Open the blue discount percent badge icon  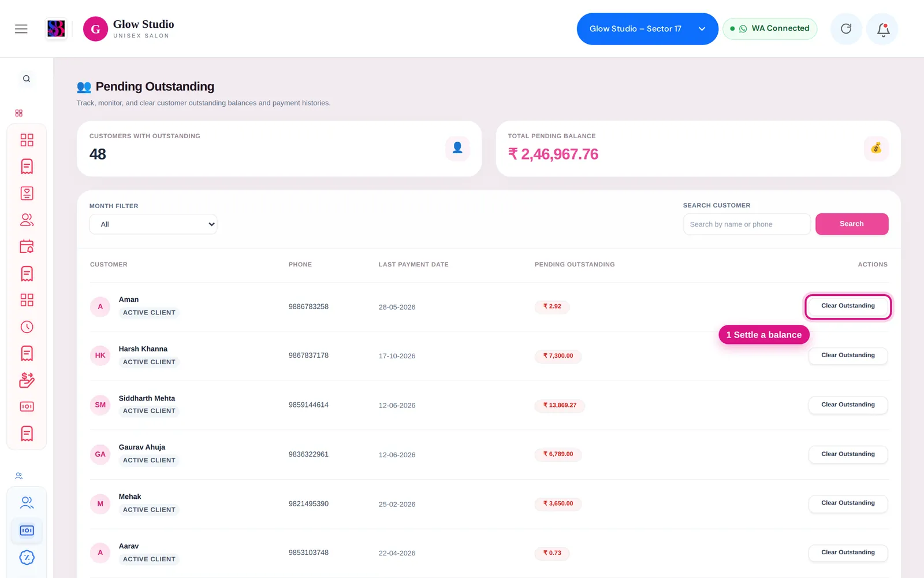[27, 557]
